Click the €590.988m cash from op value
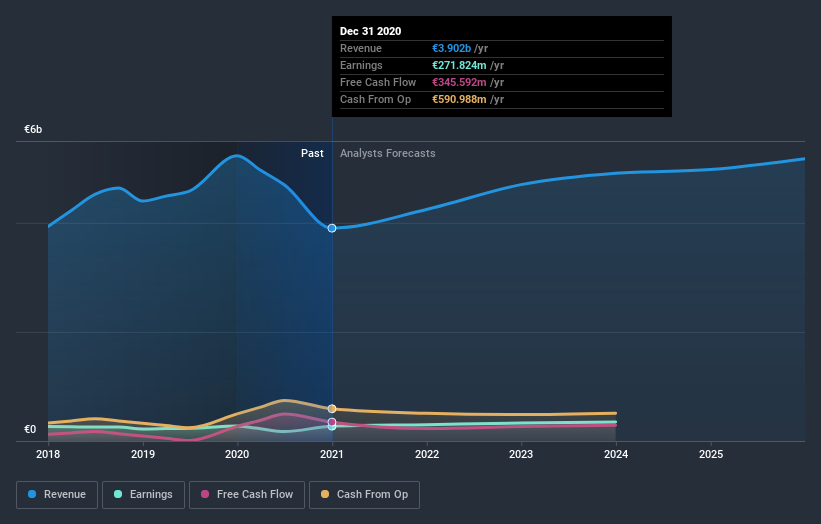 click(x=459, y=99)
